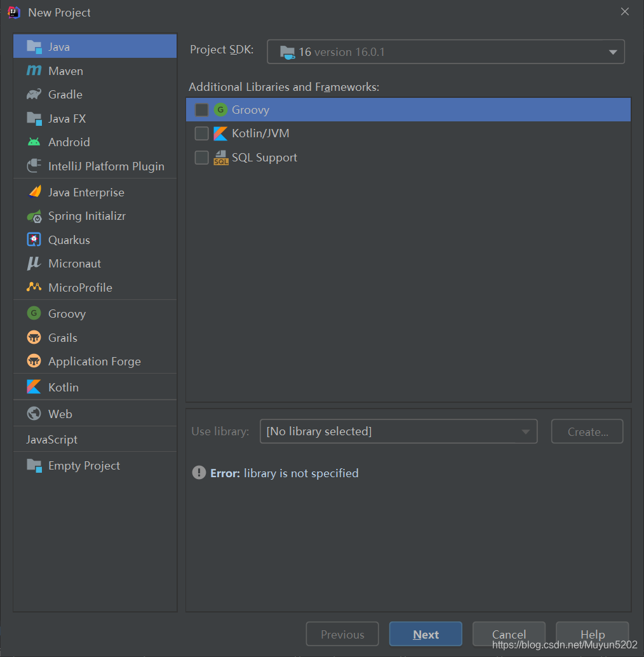Choose JavaScript project type
This screenshot has height=657, width=644.
point(95,439)
